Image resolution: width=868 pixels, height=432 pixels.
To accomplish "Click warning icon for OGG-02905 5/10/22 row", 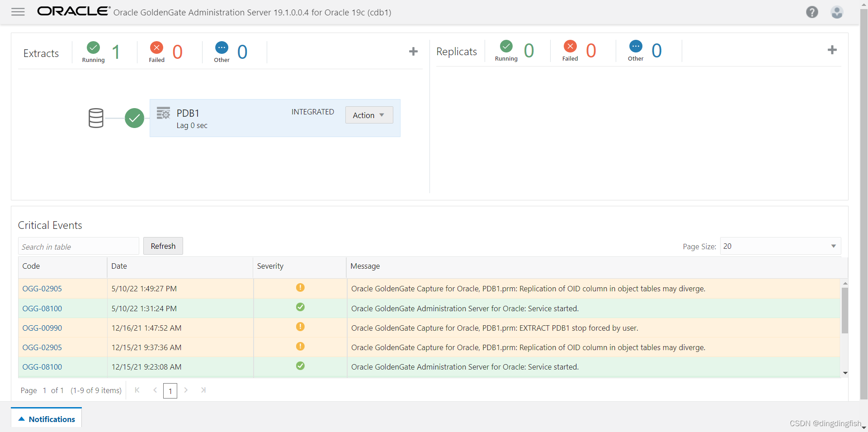I will click(x=300, y=288).
